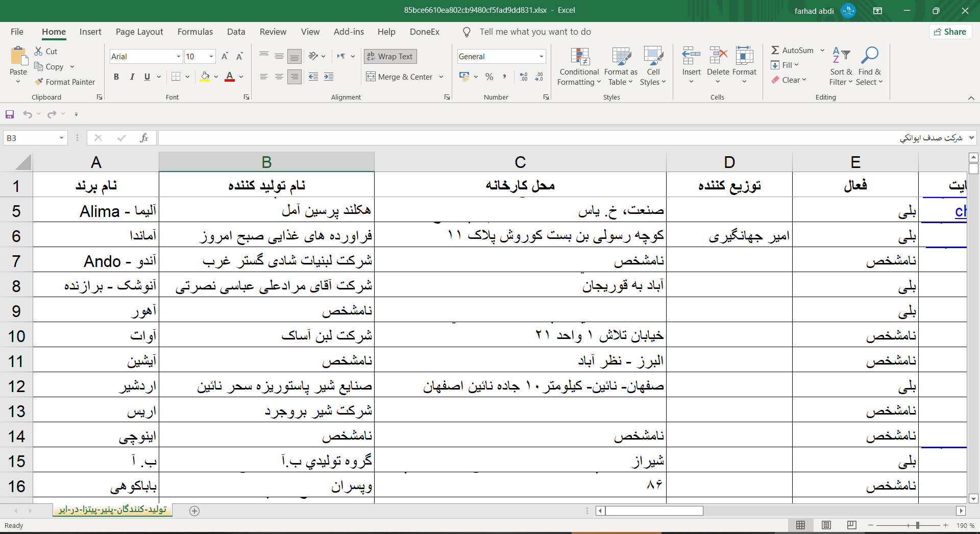Click the Insert Function fx icon
The image size is (980, 534).
144,138
